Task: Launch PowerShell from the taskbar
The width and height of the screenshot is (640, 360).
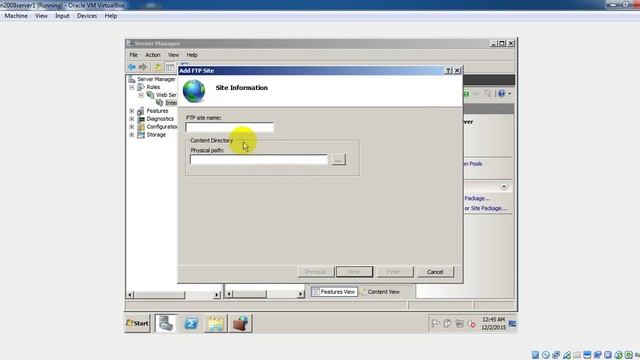Action: pos(191,323)
